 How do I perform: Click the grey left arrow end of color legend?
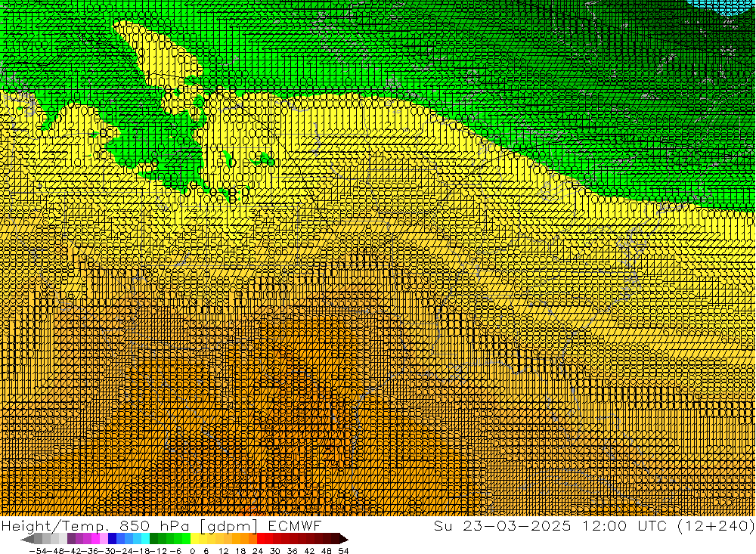[27, 539]
